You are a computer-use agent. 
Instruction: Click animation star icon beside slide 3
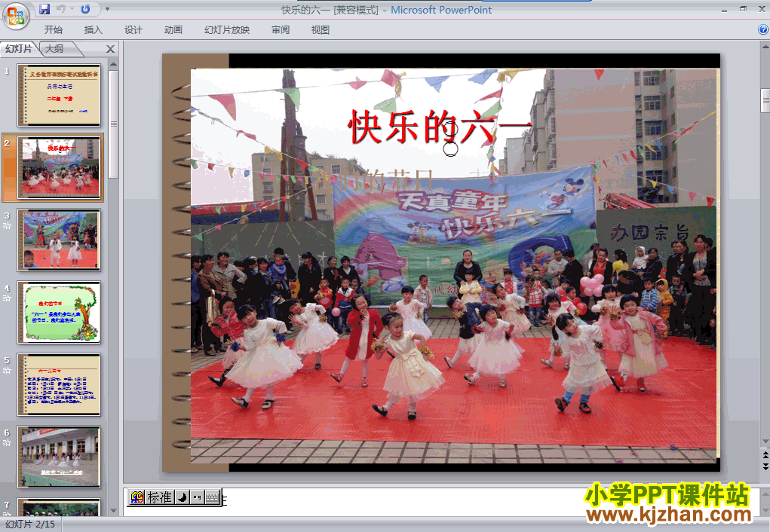tap(7, 226)
